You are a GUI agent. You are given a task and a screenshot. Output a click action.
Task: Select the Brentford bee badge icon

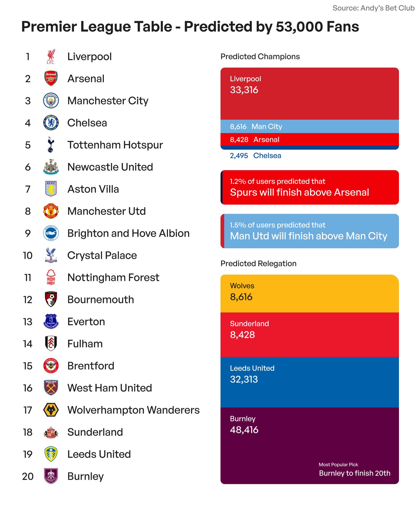click(x=51, y=366)
